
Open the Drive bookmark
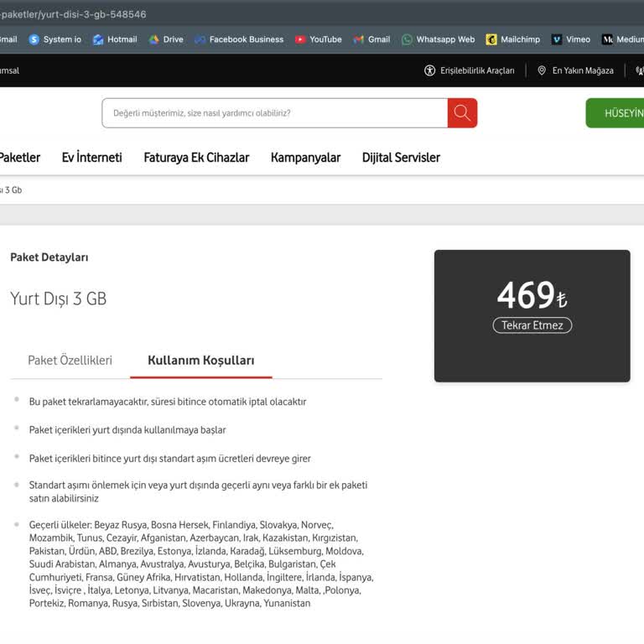(166, 39)
